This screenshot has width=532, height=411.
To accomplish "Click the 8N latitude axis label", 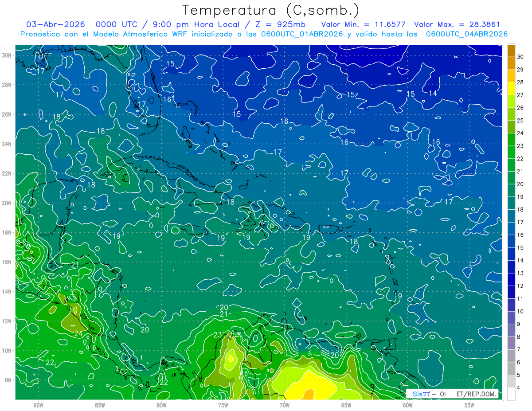I will pos(8,380).
